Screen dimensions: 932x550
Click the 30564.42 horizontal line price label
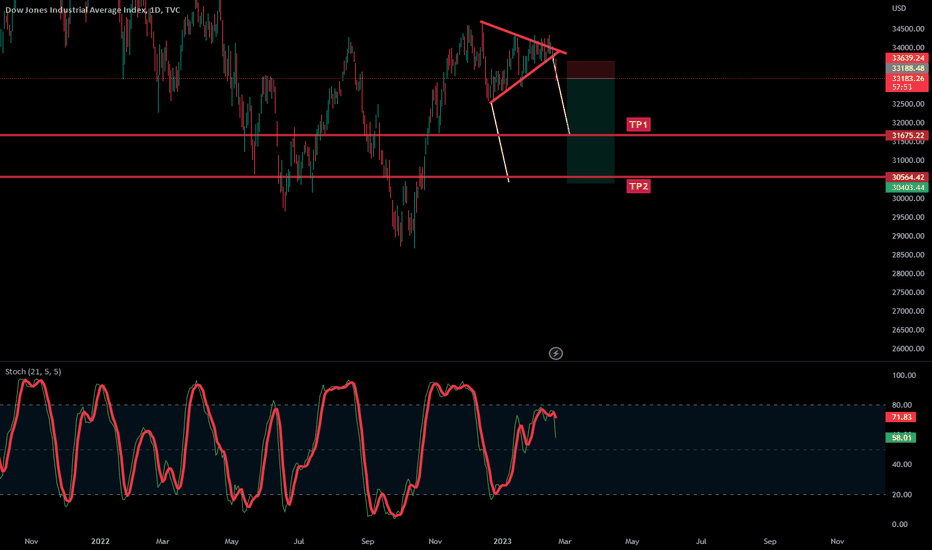point(907,177)
